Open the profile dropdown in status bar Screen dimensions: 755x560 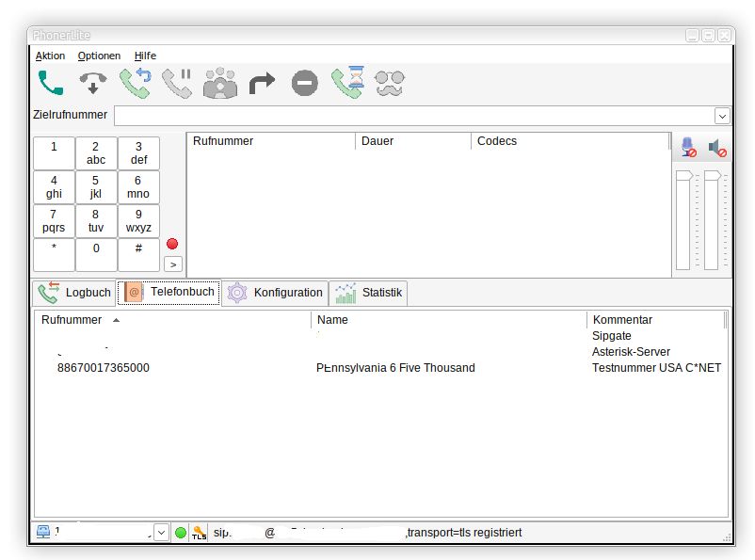(161, 533)
